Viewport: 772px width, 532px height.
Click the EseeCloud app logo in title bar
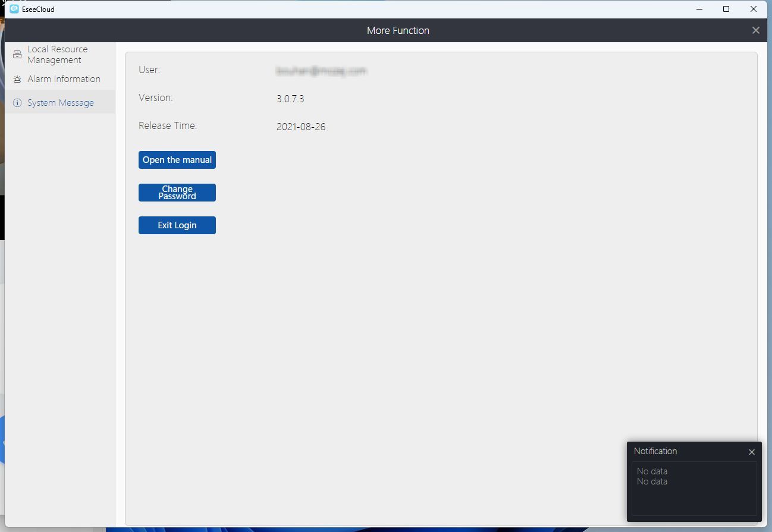pos(14,9)
